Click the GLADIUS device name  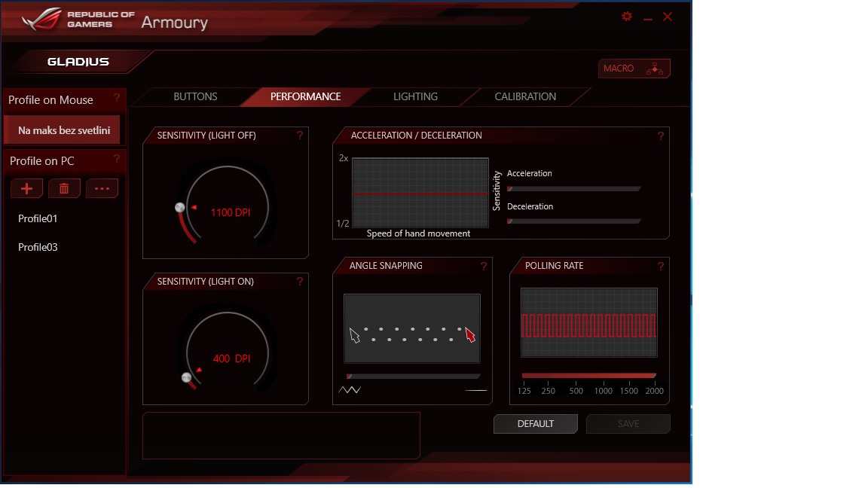tap(78, 62)
